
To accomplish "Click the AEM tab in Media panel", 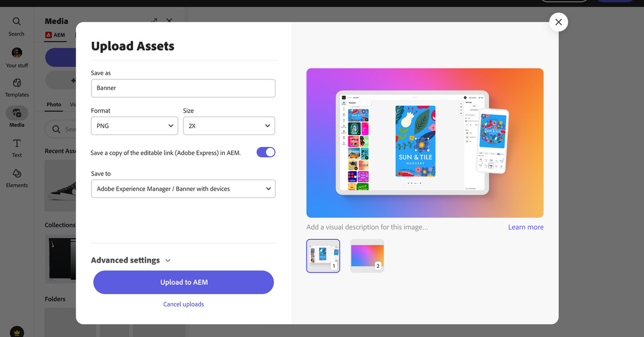I will coord(55,35).
